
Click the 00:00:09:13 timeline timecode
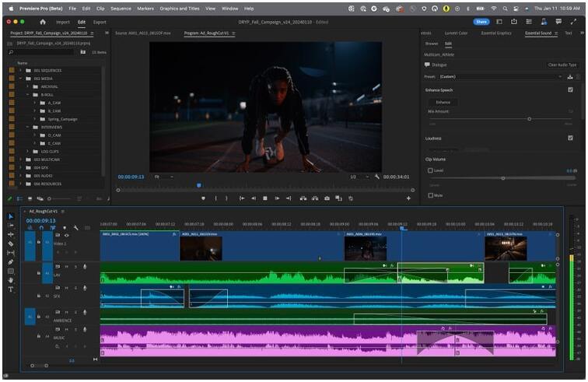41,221
